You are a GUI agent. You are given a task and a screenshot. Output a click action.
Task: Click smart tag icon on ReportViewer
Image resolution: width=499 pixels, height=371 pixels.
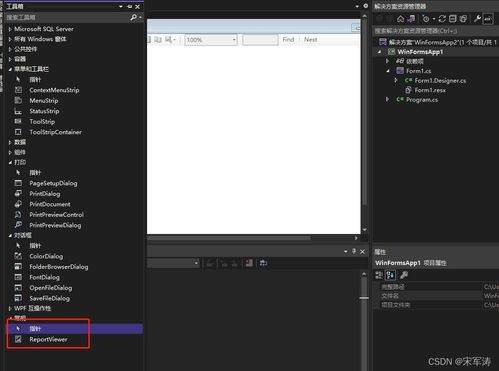(x=356, y=28)
